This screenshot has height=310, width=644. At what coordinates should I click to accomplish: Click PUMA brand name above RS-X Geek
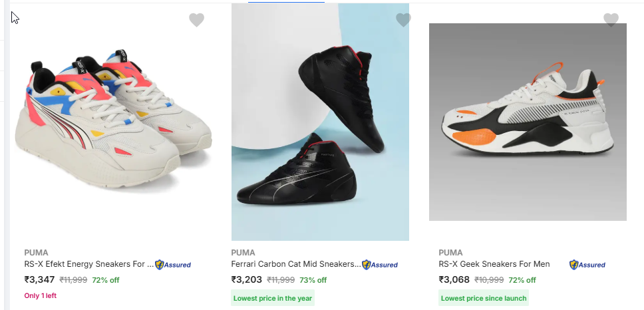point(451,253)
